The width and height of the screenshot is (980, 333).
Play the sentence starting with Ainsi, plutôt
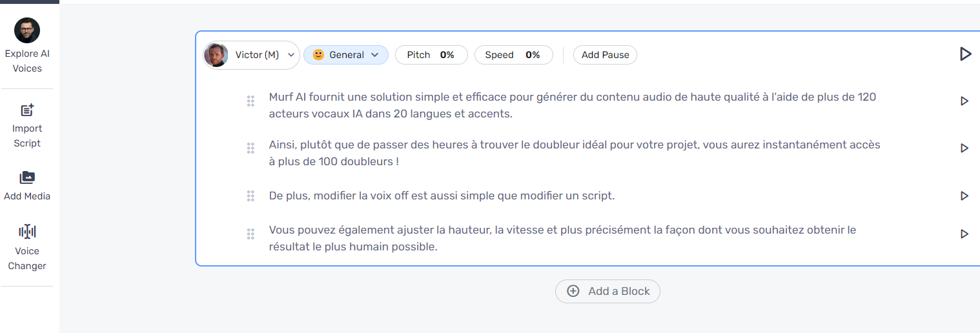coord(965,148)
